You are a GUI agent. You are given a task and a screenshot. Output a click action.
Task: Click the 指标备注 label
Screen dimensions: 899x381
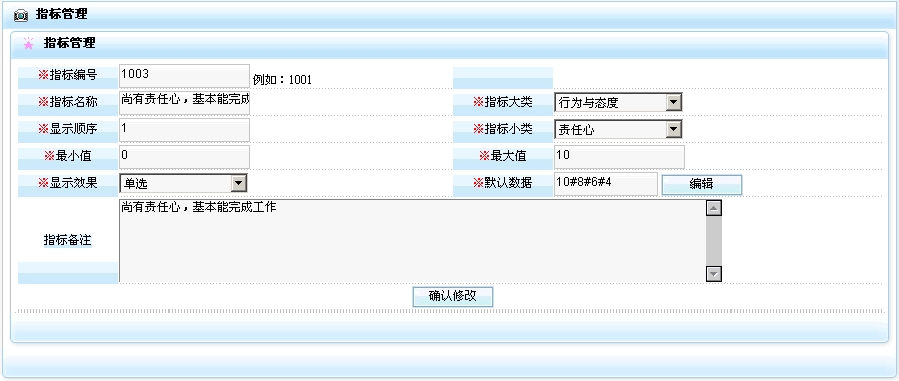click(68, 241)
